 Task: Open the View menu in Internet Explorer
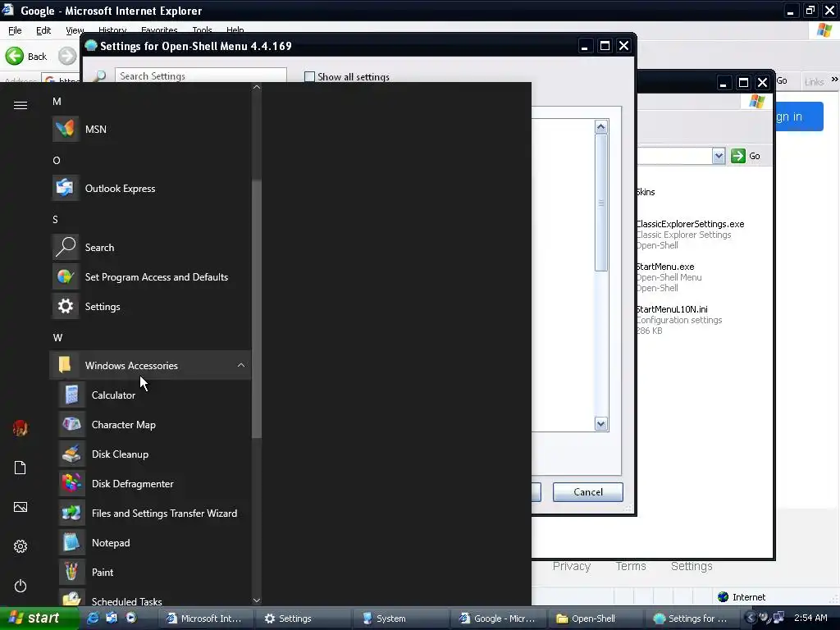(75, 30)
